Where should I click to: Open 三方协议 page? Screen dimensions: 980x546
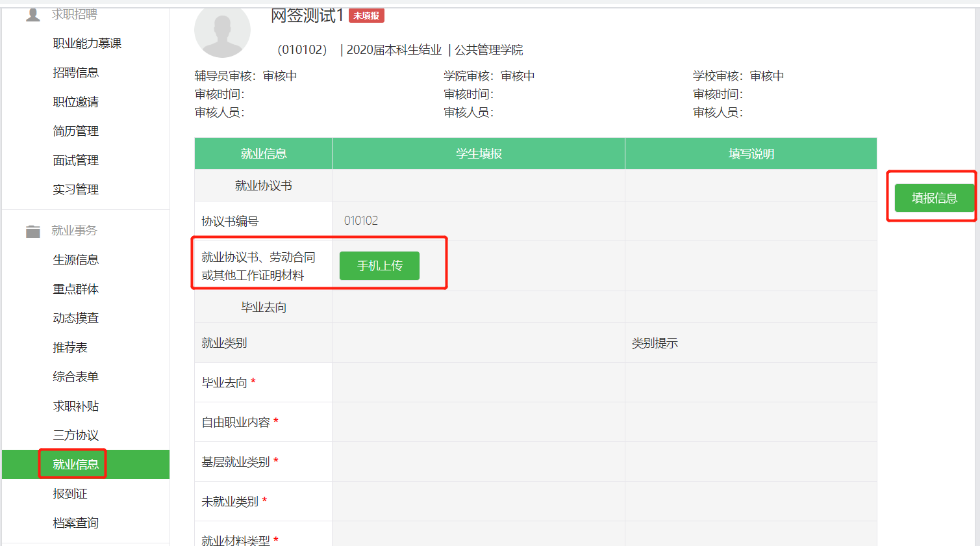75,435
